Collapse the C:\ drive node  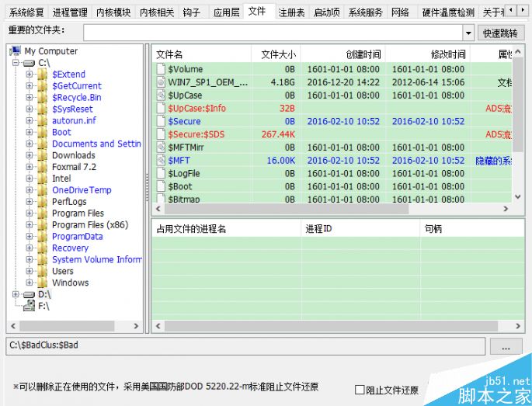pos(16,62)
